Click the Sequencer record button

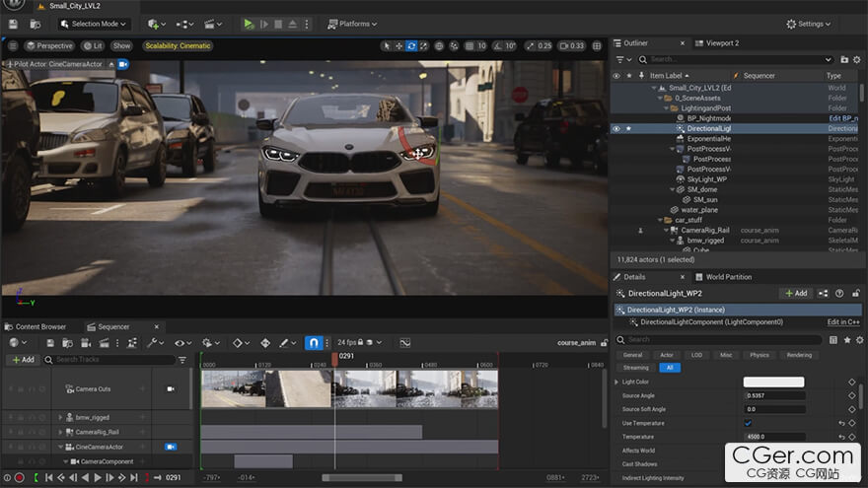(x=20, y=477)
